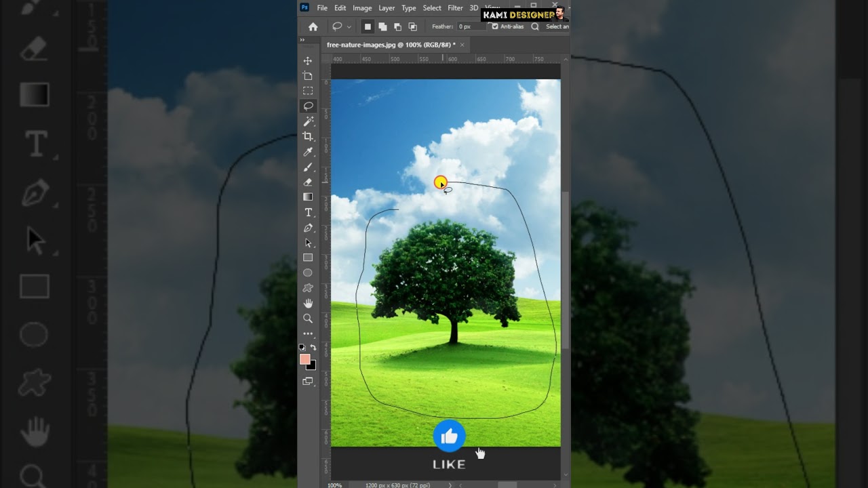Click the Home icon

[x=313, y=26]
